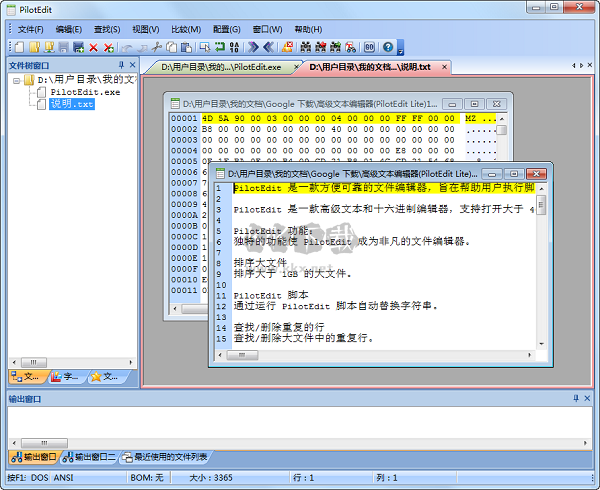Close the 文件树窗口 panel

point(132,65)
